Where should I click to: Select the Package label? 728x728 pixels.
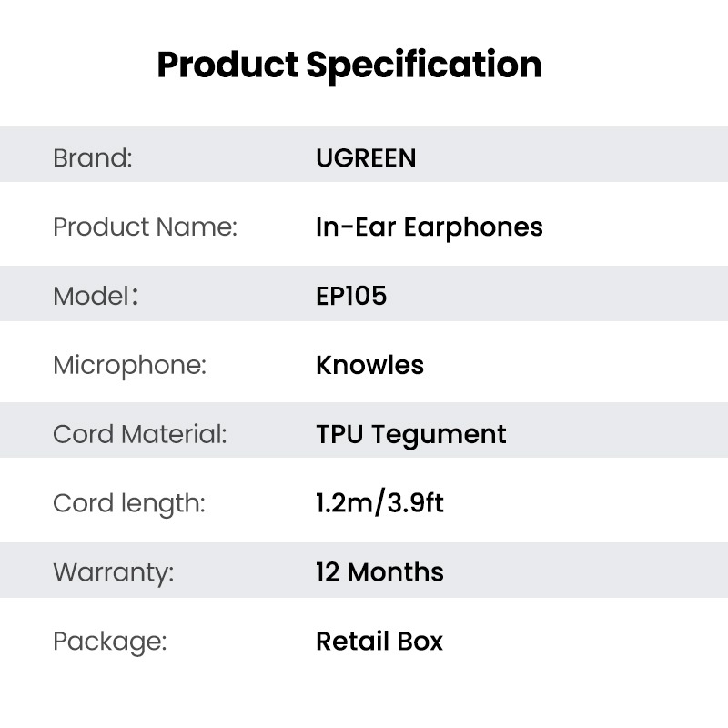(109, 642)
